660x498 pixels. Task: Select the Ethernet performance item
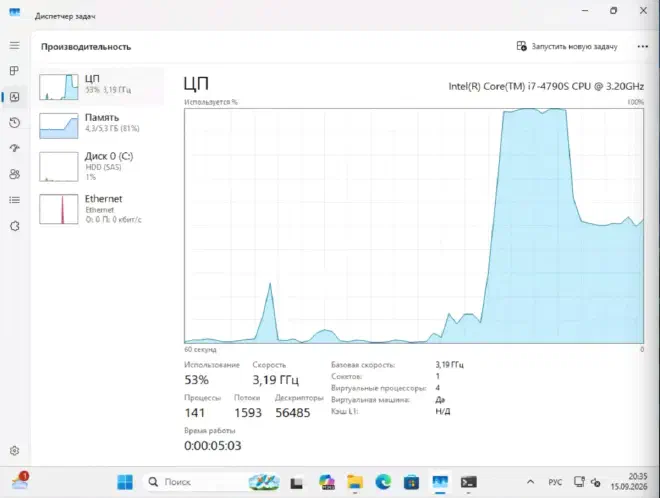click(101, 209)
